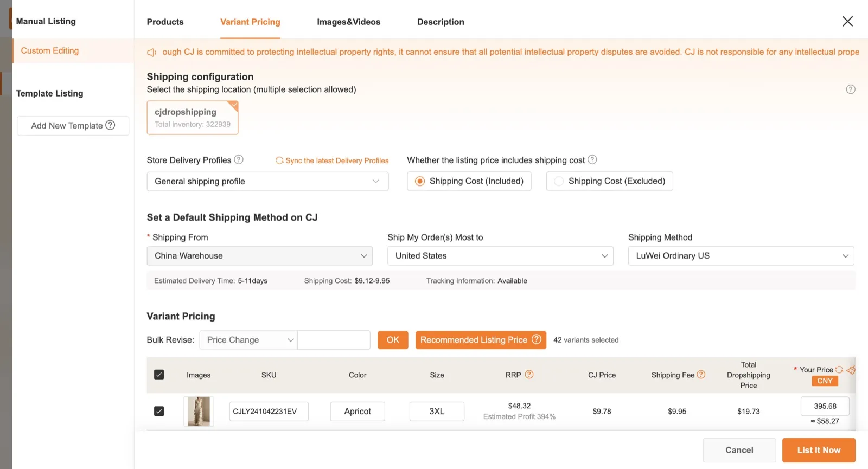Image resolution: width=868 pixels, height=469 pixels.
Task: Click the $9.78 CJ Price cell
Action: [x=602, y=411]
